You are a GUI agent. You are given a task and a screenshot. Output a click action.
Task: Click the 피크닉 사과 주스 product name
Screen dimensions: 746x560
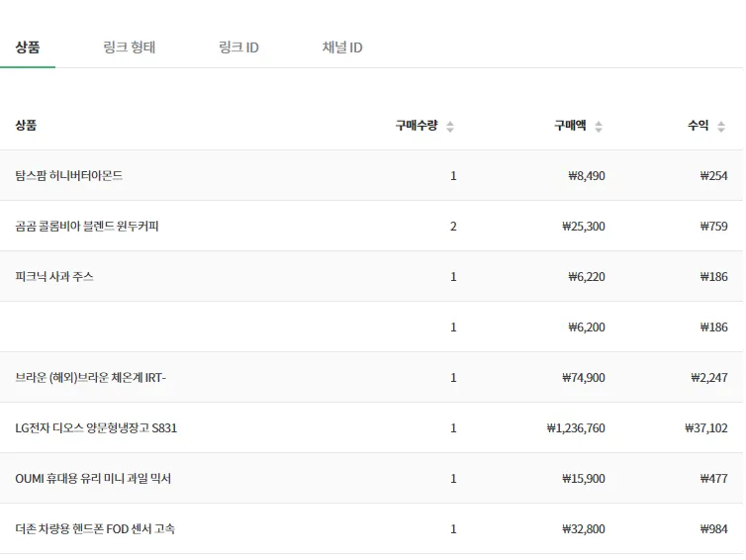click(x=54, y=277)
